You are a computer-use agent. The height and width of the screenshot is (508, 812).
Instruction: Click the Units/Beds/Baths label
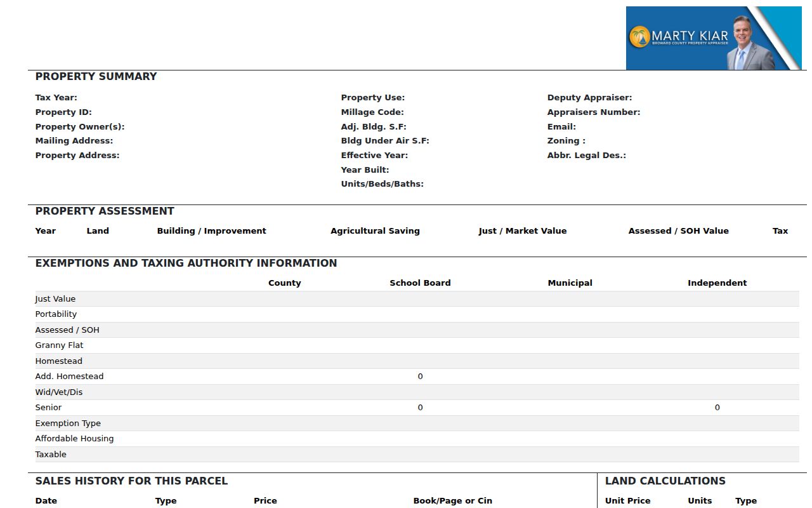point(383,184)
